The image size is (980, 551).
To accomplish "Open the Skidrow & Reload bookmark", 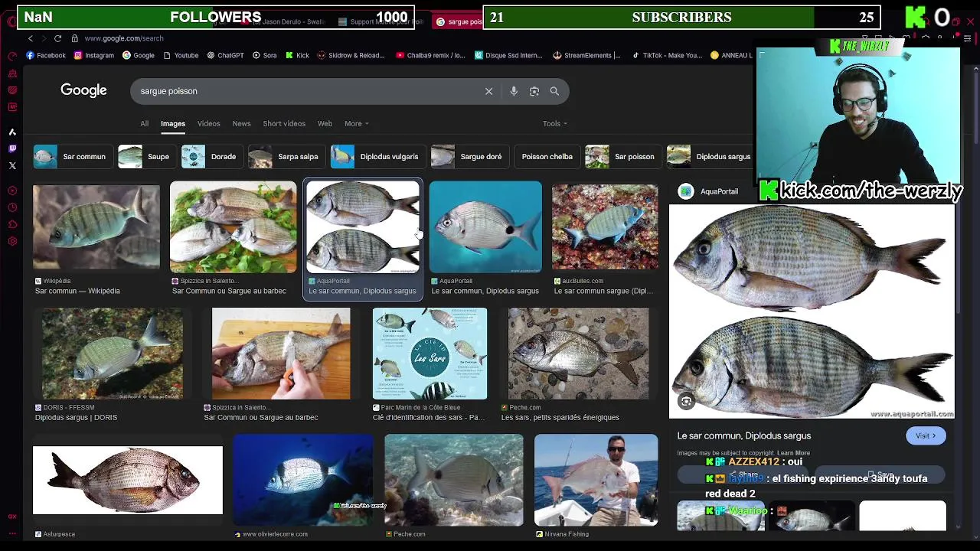I will click(351, 55).
